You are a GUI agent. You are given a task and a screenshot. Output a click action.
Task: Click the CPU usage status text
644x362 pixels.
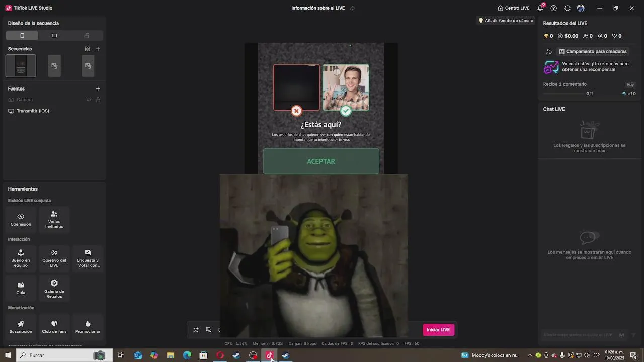(235, 343)
